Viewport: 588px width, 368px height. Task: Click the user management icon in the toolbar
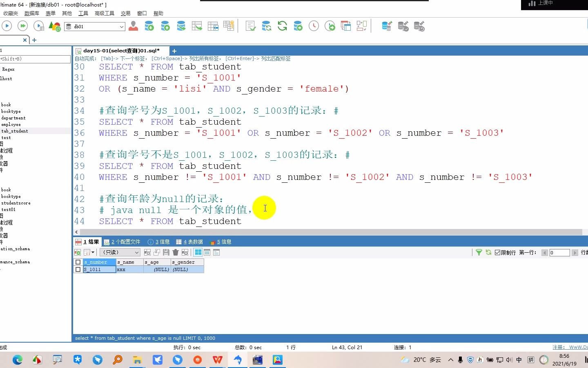tap(133, 26)
